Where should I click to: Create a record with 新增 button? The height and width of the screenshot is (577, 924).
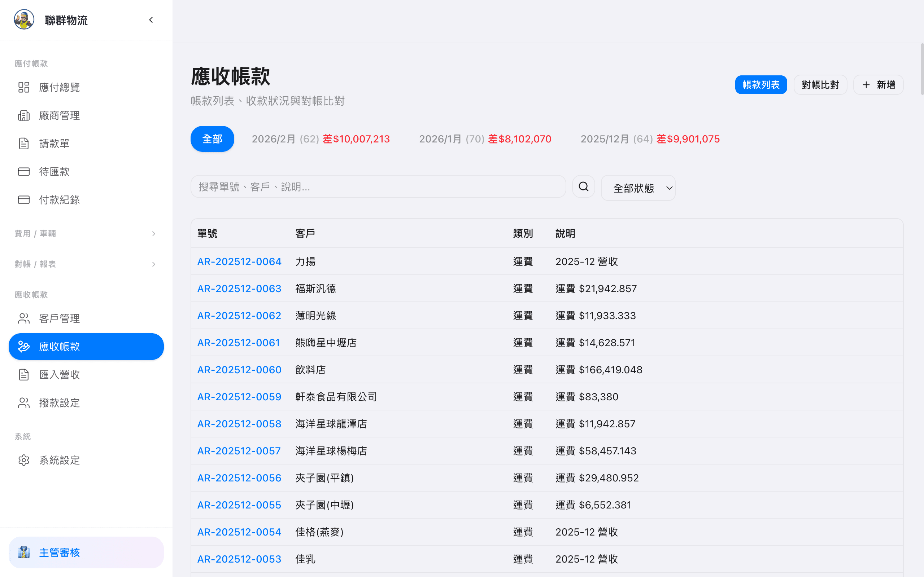pyautogui.click(x=878, y=84)
